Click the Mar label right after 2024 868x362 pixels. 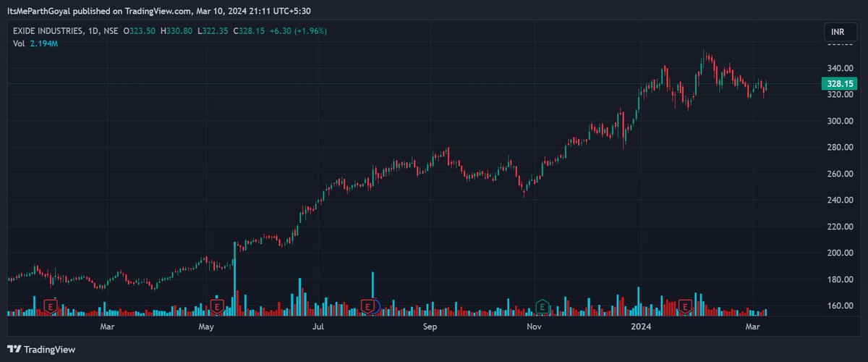pyautogui.click(x=753, y=327)
